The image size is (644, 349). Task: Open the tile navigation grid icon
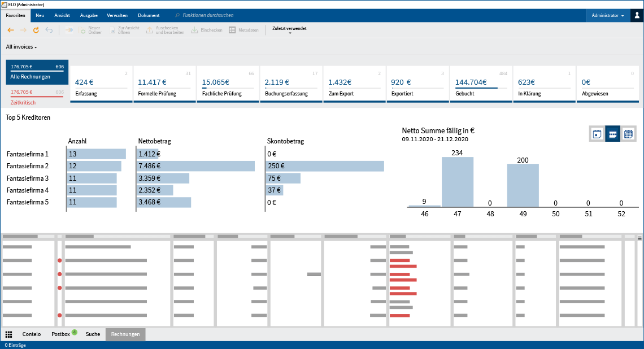[9, 334]
